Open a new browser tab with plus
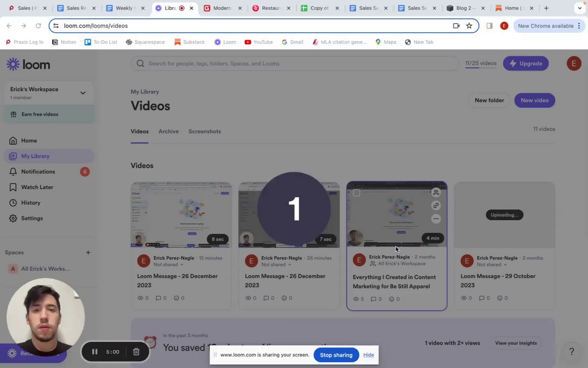This screenshot has height=368, width=588. (546, 8)
